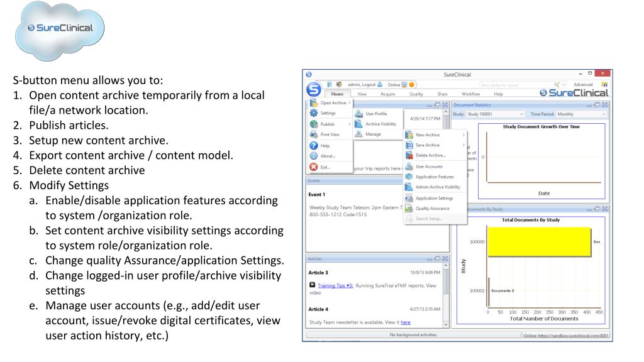Select the Home ribbon tab

coord(337,94)
